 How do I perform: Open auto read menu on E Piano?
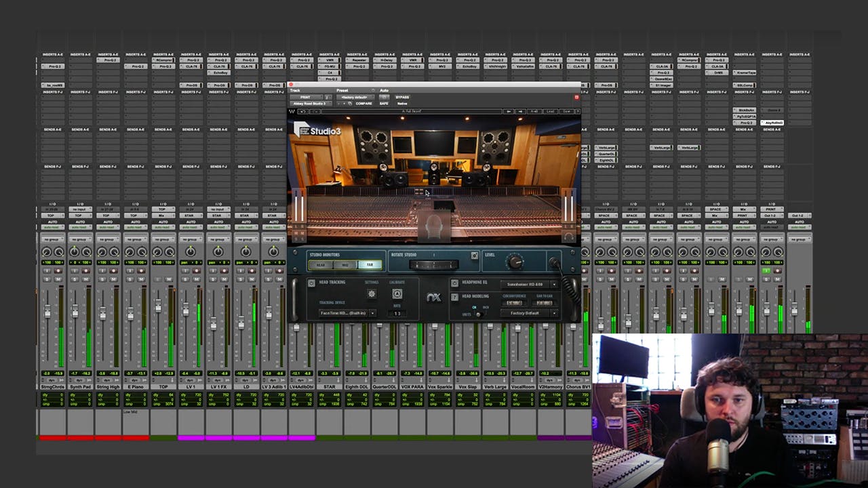click(136, 227)
